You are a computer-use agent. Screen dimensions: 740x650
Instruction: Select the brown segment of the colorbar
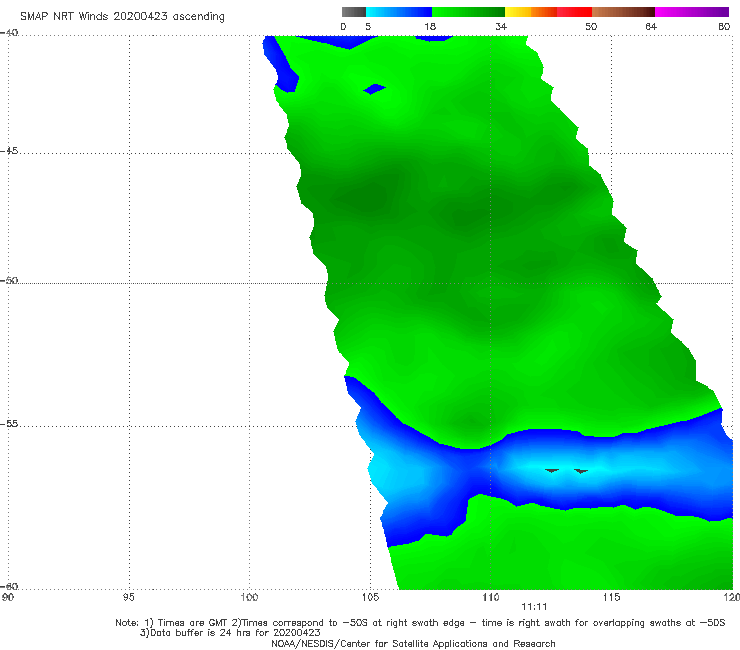623,12
